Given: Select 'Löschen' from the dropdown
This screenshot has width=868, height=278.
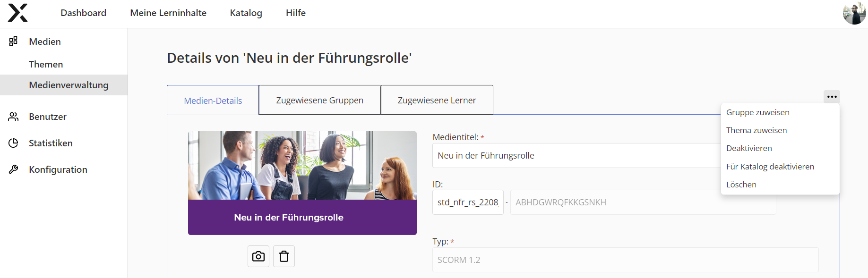Looking at the screenshot, I should coord(741,185).
